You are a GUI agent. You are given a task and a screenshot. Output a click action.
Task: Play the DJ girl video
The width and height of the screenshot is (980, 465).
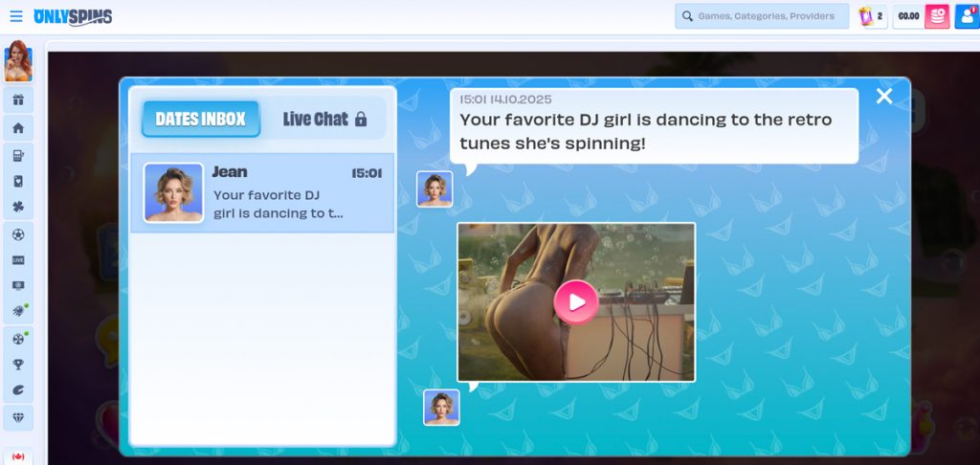pyautogui.click(x=576, y=302)
